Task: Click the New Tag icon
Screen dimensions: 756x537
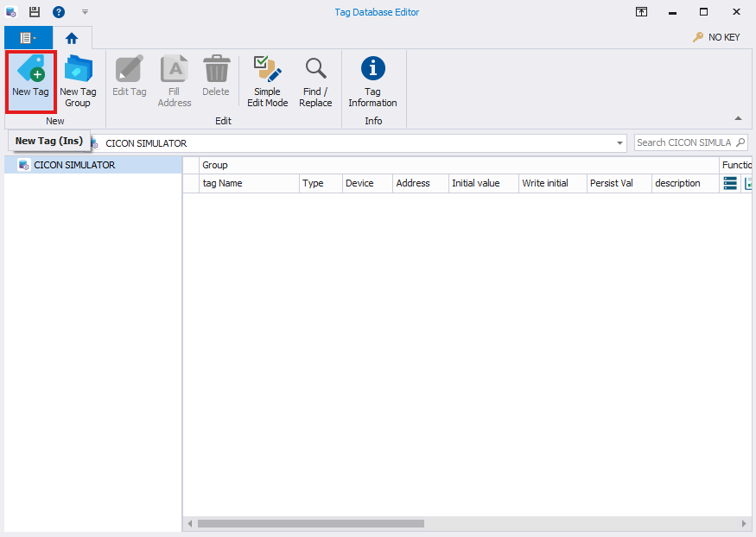Action: (30, 71)
